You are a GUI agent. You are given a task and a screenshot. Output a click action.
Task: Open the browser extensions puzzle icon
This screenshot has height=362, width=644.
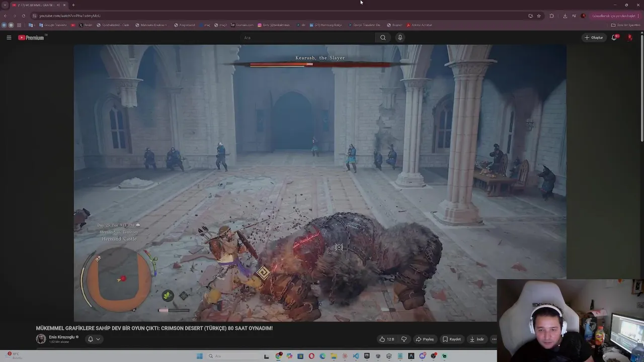[551, 16]
